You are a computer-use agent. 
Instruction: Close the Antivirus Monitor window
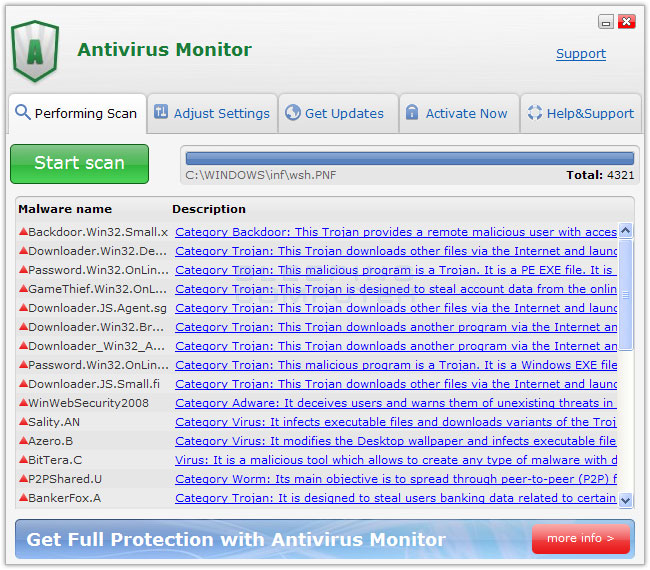pos(627,22)
